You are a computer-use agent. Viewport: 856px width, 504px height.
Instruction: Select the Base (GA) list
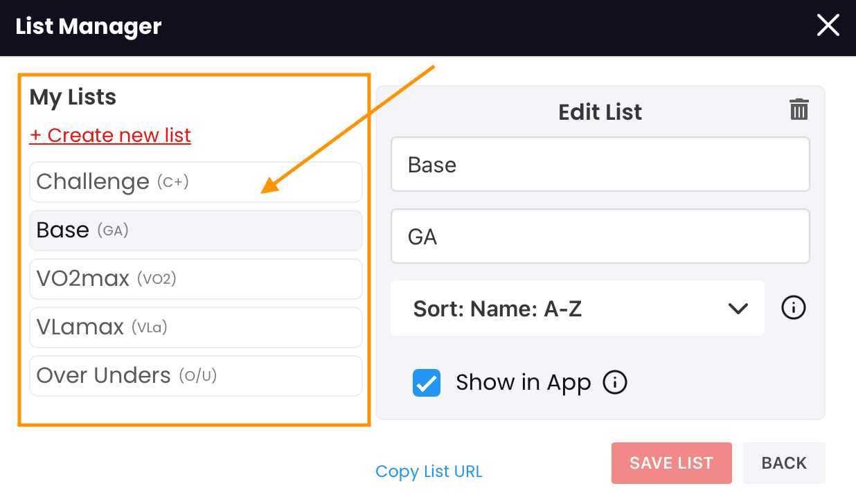coord(196,231)
